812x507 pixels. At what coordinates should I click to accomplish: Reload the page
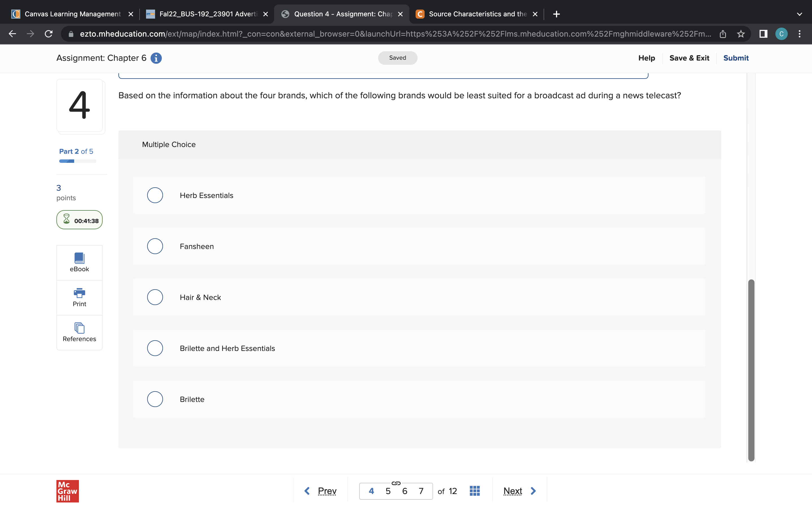(x=49, y=34)
